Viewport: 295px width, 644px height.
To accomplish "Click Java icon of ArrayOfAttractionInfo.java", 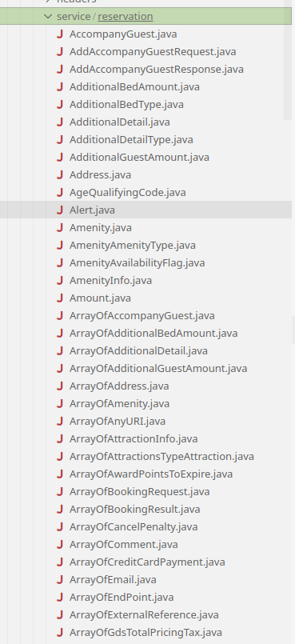I will (60, 439).
